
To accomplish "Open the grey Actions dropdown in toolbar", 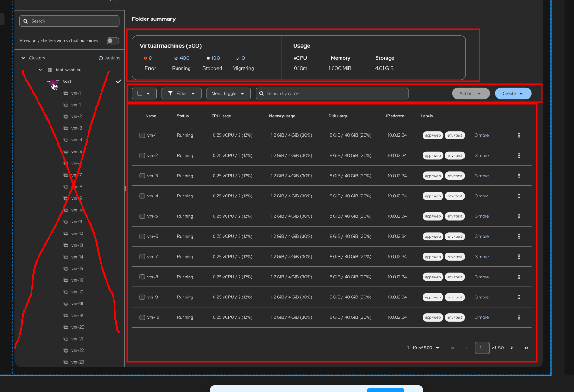I will [471, 94].
